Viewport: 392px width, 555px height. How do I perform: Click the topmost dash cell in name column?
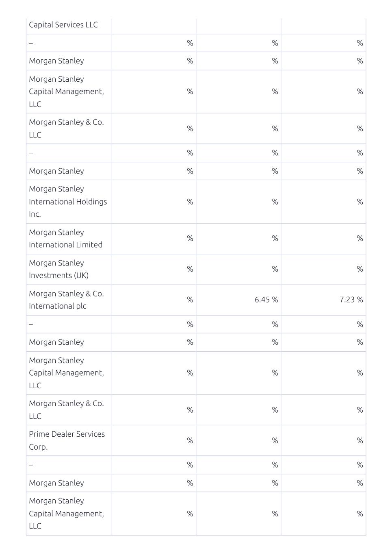(x=68, y=43)
